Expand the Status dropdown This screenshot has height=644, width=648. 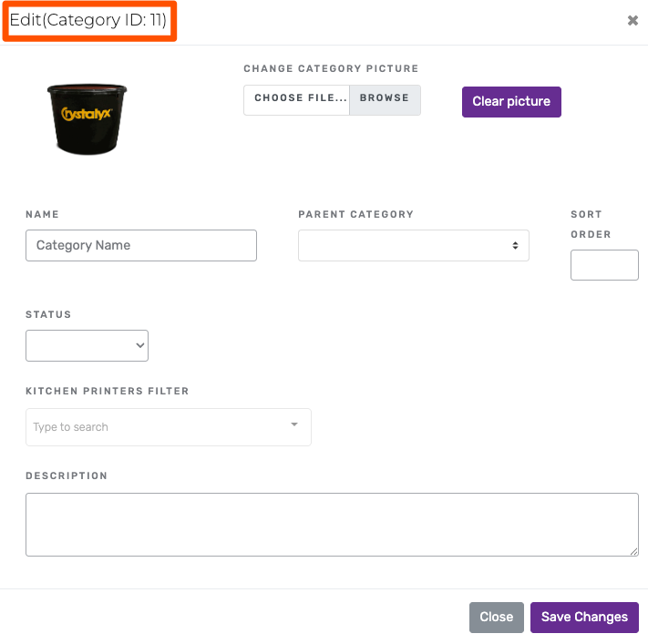coord(87,345)
